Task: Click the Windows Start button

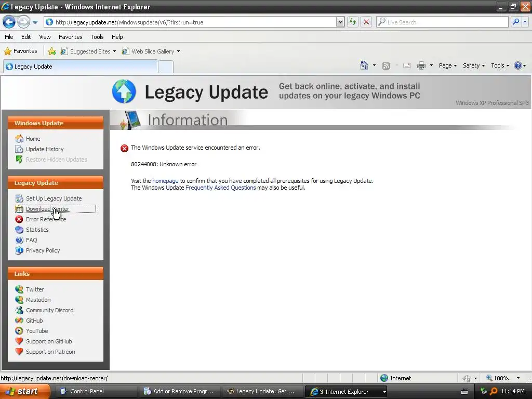Action: 25,391
